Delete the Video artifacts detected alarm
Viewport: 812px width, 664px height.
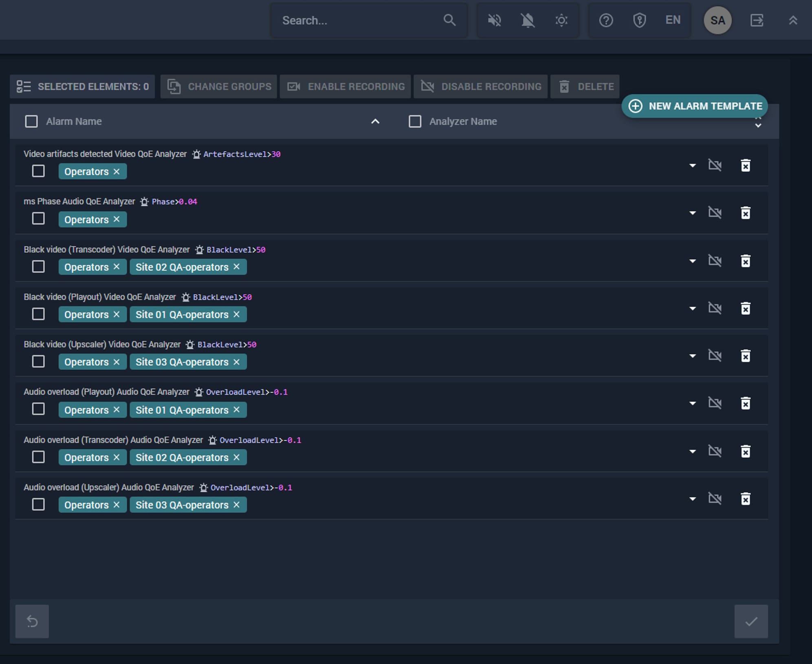pyautogui.click(x=746, y=165)
